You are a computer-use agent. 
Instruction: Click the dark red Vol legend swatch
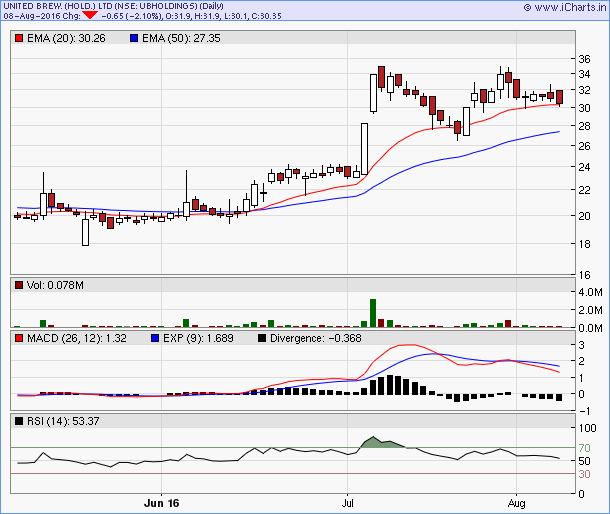click(x=19, y=285)
